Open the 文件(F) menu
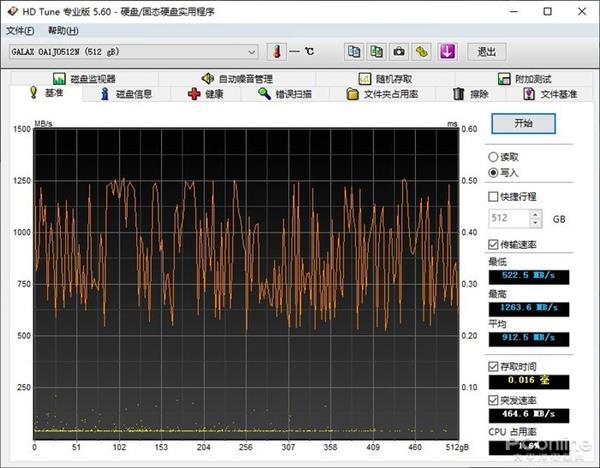This screenshot has width=600, height=468. 20,30
